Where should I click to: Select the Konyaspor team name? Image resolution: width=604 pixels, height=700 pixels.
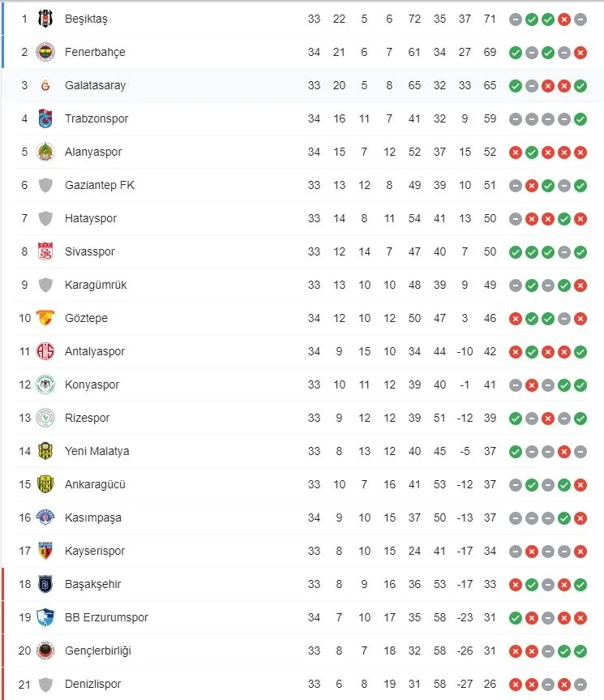coord(92,384)
